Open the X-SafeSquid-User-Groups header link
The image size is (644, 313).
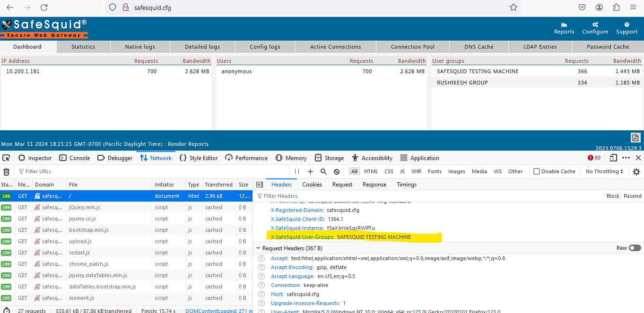pyautogui.click(x=303, y=237)
